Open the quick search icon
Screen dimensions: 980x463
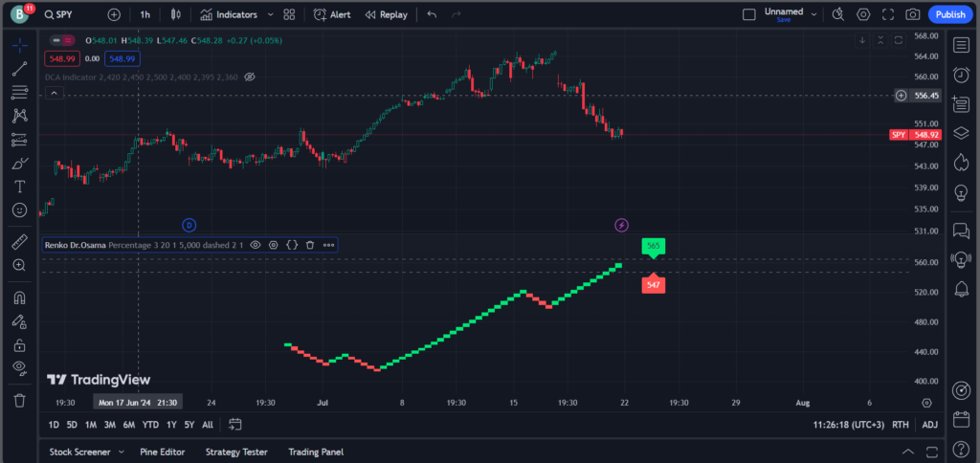[x=838, y=14]
